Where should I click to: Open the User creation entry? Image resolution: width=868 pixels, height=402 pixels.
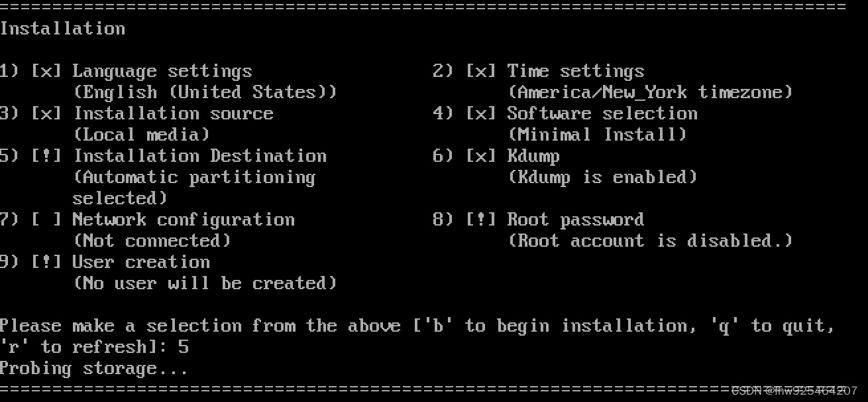(x=141, y=262)
